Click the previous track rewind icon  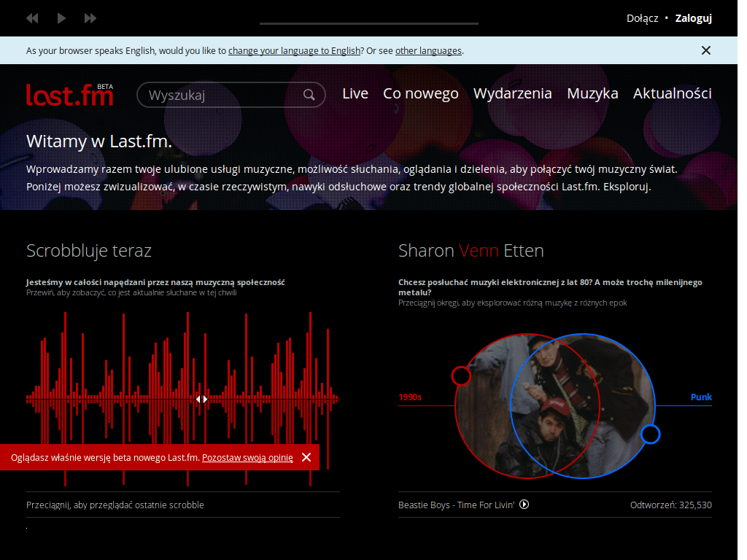coord(32,18)
